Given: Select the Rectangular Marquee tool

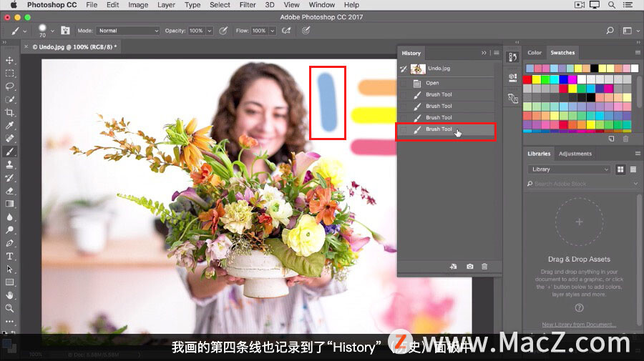Looking at the screenshot, I should pos(9,74).
